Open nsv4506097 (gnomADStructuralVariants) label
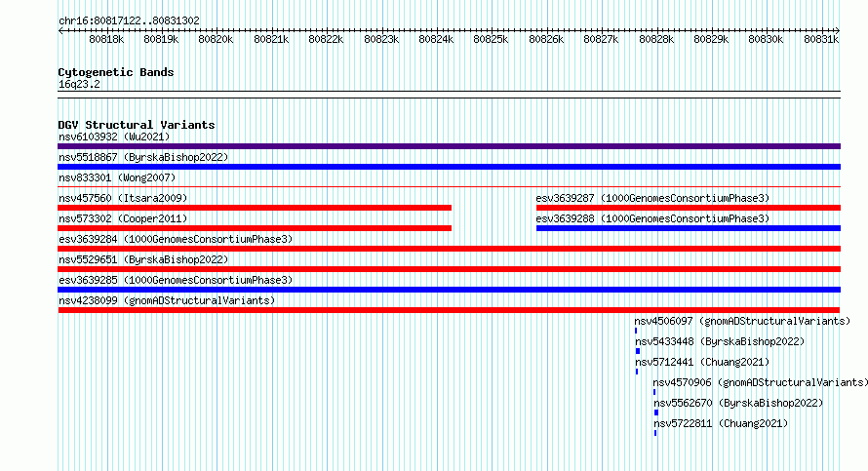This screenshot has width=868, height=471. 742,321
